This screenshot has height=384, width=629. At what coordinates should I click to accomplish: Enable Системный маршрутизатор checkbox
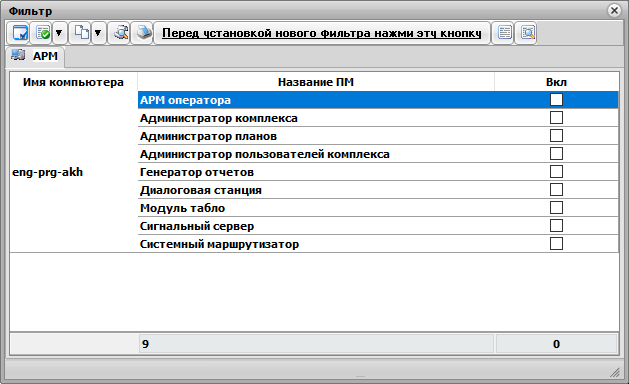(556, 244)
